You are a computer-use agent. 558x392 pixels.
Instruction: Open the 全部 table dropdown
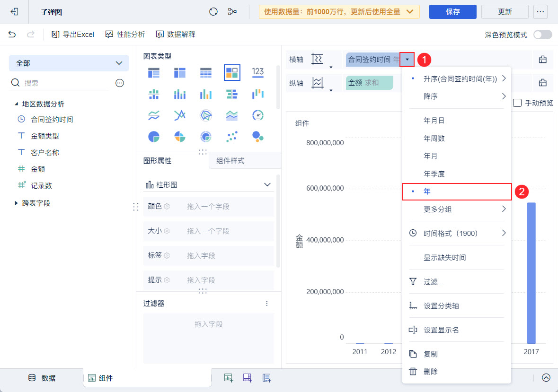69,63
